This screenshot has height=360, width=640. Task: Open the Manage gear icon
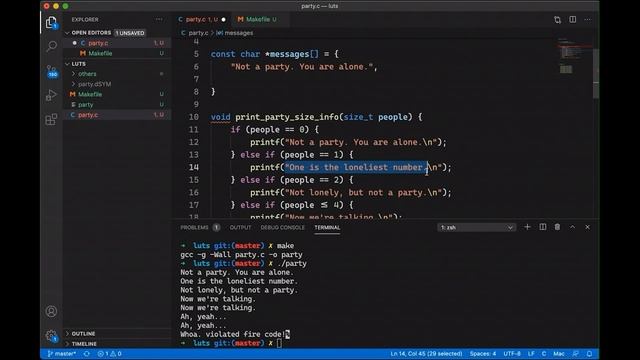[x=51, y=336]
